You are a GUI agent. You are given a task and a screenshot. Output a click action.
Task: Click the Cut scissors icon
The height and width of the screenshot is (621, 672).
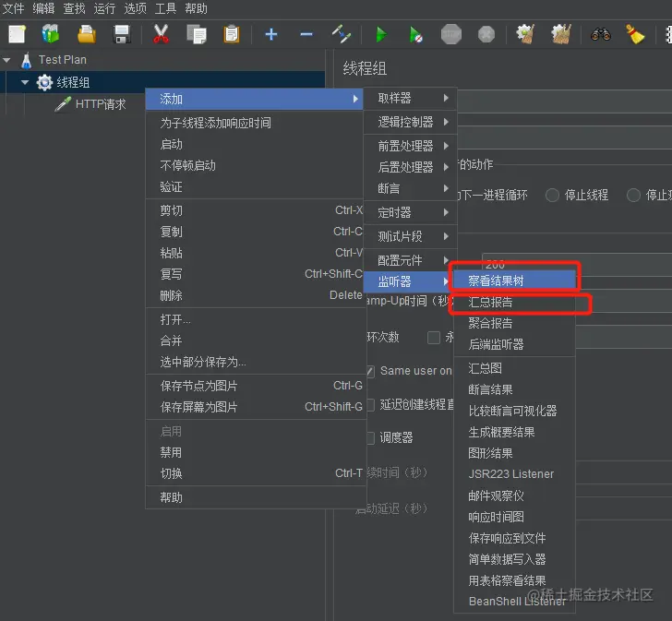click(161, 34)
